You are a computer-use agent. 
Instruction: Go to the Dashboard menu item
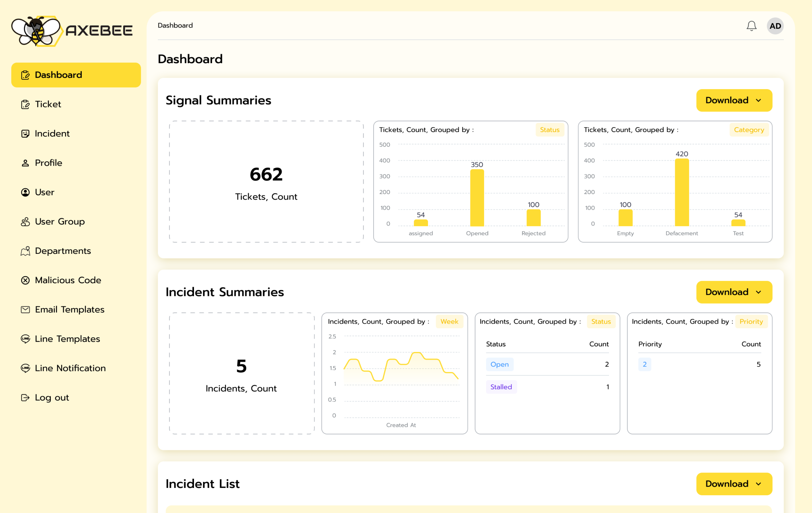(58, 74)
